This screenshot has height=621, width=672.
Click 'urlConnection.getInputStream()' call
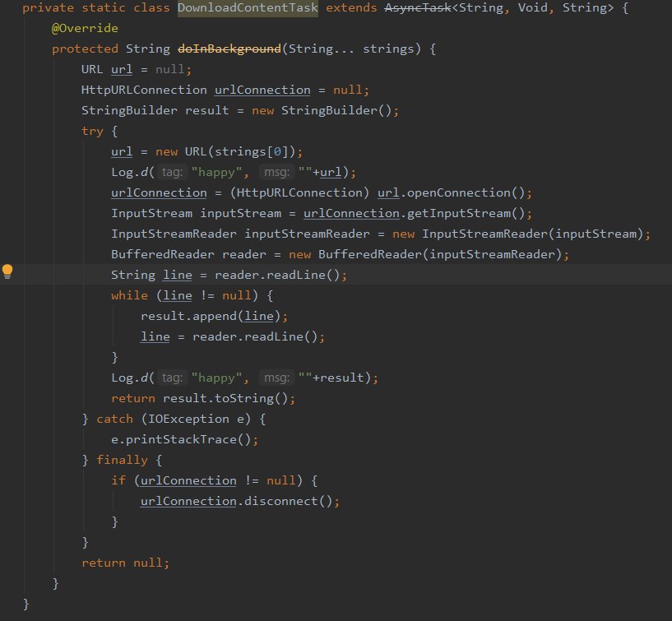coord(415,213)
